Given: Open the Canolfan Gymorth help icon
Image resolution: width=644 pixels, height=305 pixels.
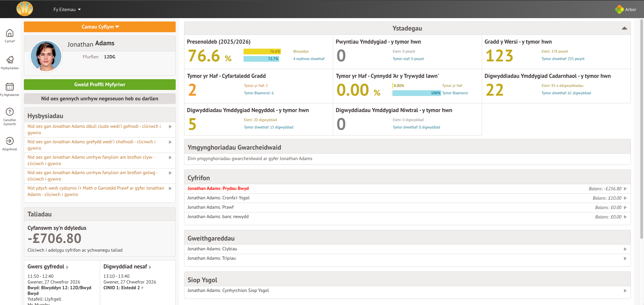Looking at the screenshot, I should 10,112.
